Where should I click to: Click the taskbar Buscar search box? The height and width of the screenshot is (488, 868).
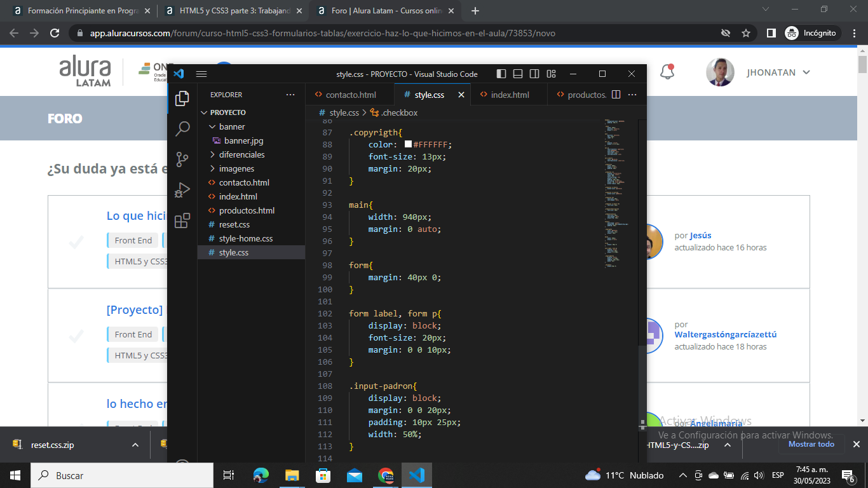click(x=122, y=475)
